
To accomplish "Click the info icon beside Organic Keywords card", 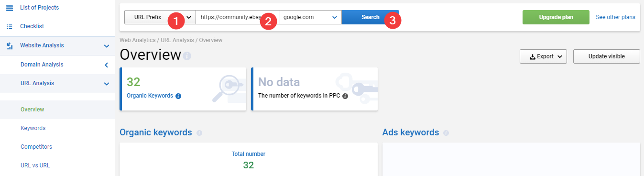I will click(x=178, y=96).
